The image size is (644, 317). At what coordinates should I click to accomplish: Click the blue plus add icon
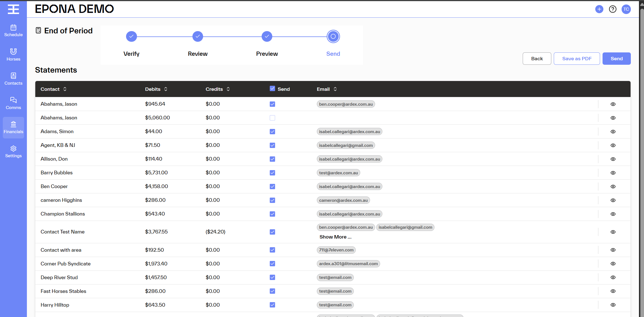point(599,9)
